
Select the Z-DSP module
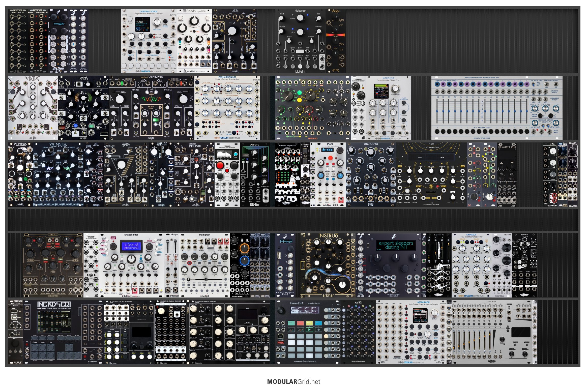point(431,174)
